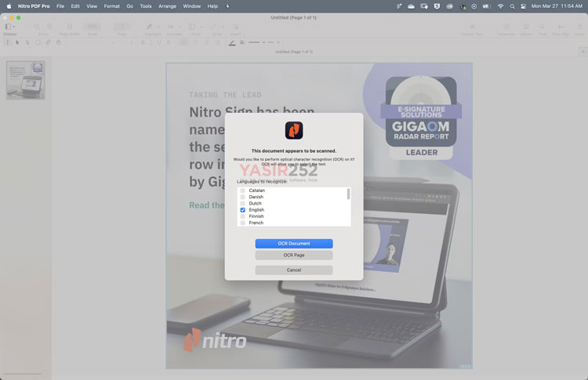Click the Correct Text toolbar icon
The image size is (588, 380).
(x=472, y=27)
